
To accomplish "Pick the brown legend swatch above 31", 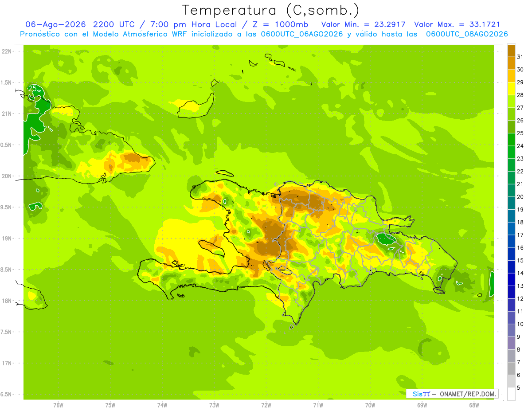I will 511,51.
